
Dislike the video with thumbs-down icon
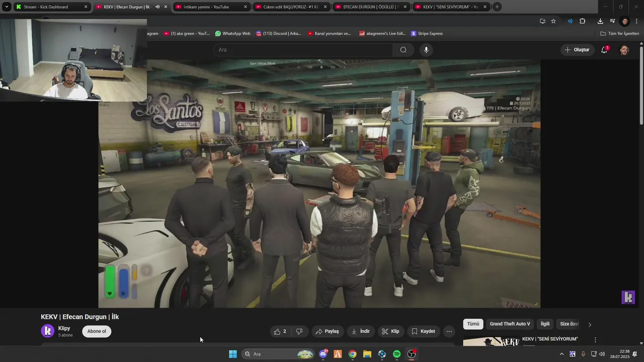299,331
